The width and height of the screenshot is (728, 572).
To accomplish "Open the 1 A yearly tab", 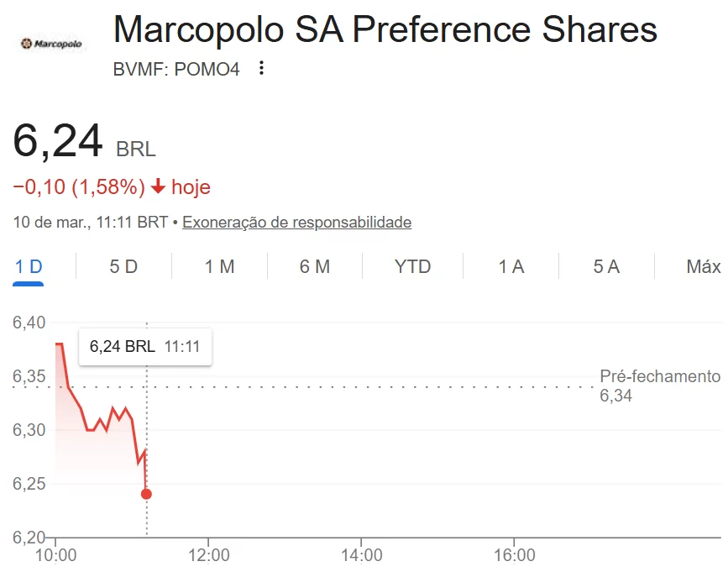I will [511, 267].
